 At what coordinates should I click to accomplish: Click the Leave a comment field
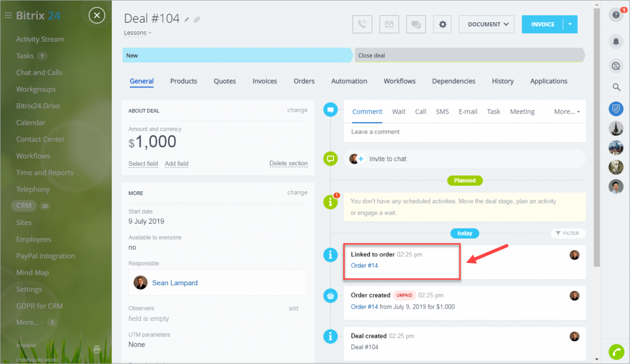[x=465, y=132]
